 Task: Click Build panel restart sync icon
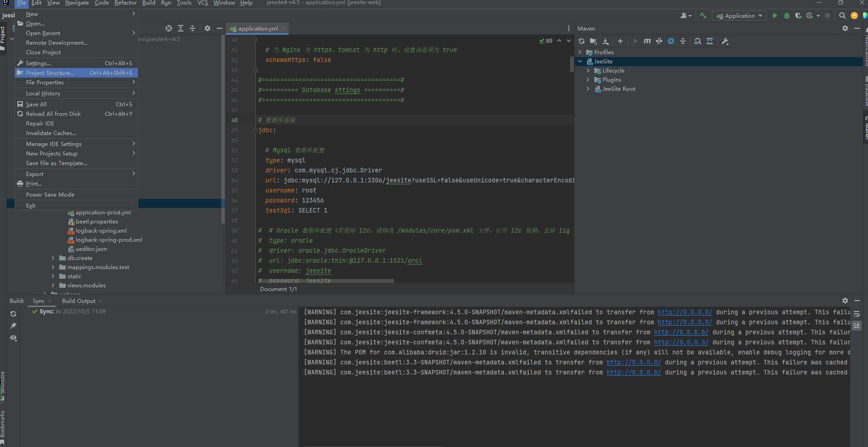pos(13,314)
